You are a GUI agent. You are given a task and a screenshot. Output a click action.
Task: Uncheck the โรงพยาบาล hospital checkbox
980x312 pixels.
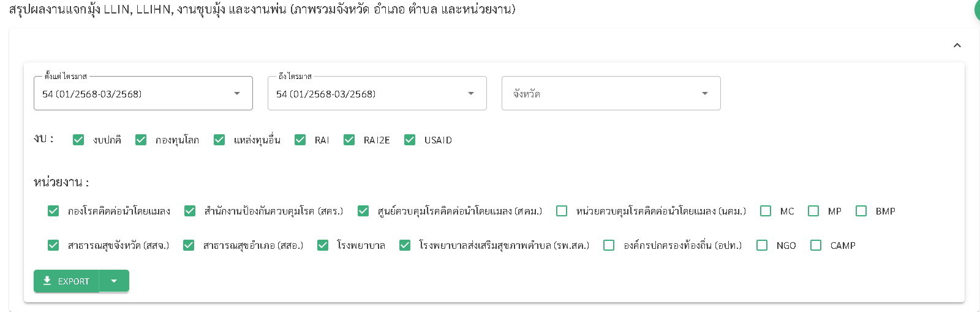323,245
